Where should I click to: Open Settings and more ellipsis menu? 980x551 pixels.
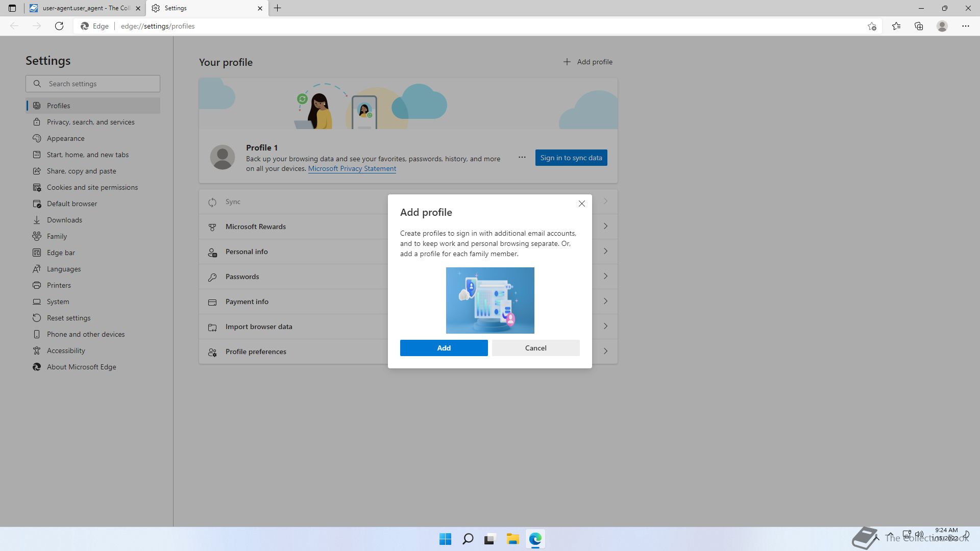pos(966,26)
